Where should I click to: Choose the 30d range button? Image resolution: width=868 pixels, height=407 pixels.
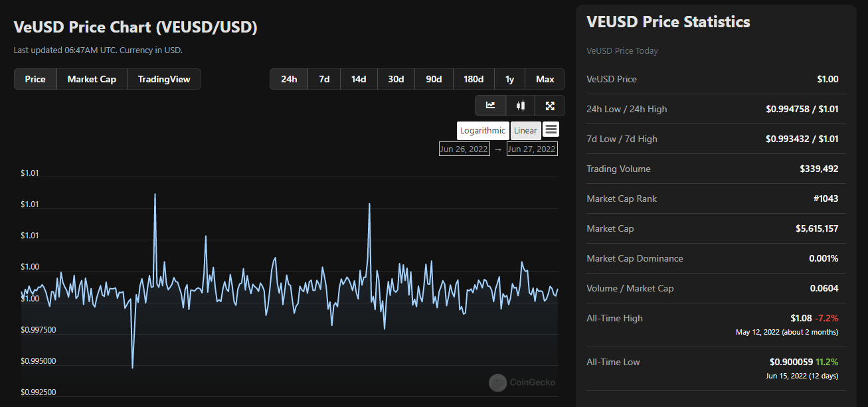(x=396, y=79)
